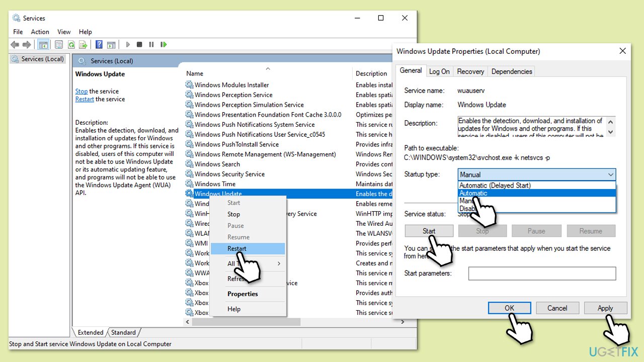
Task: Toggle the Show/Hide Action Pane icon
Action: pos(111,45)
